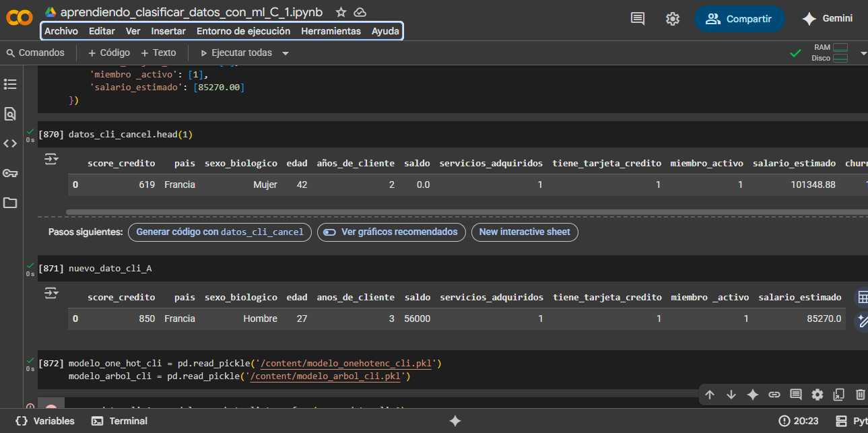Open the Insertar menu

pos(168,31)
